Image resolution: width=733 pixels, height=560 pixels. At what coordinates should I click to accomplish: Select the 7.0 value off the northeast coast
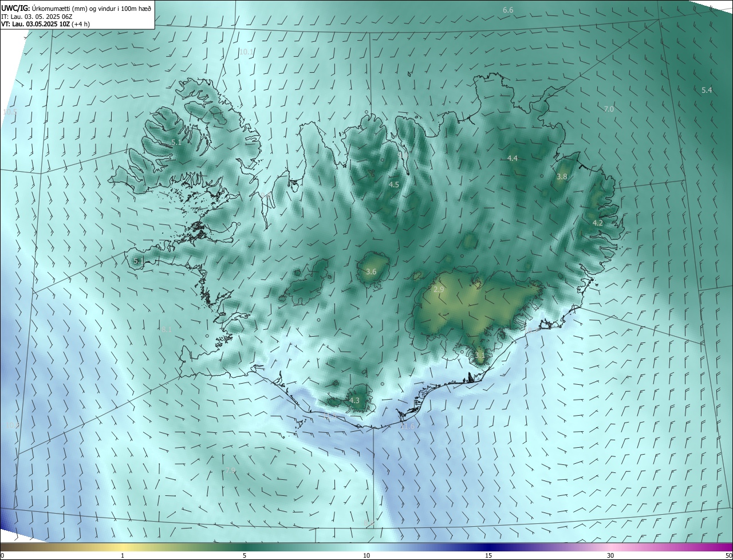pos(609,109)
